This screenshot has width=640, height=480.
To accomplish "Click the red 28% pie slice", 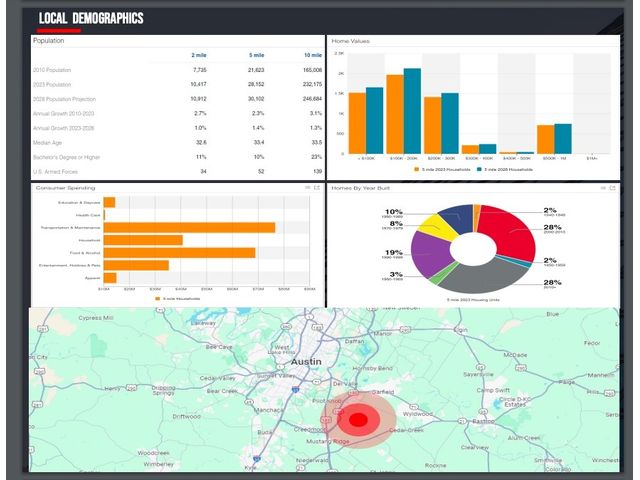I will [511, 231].
